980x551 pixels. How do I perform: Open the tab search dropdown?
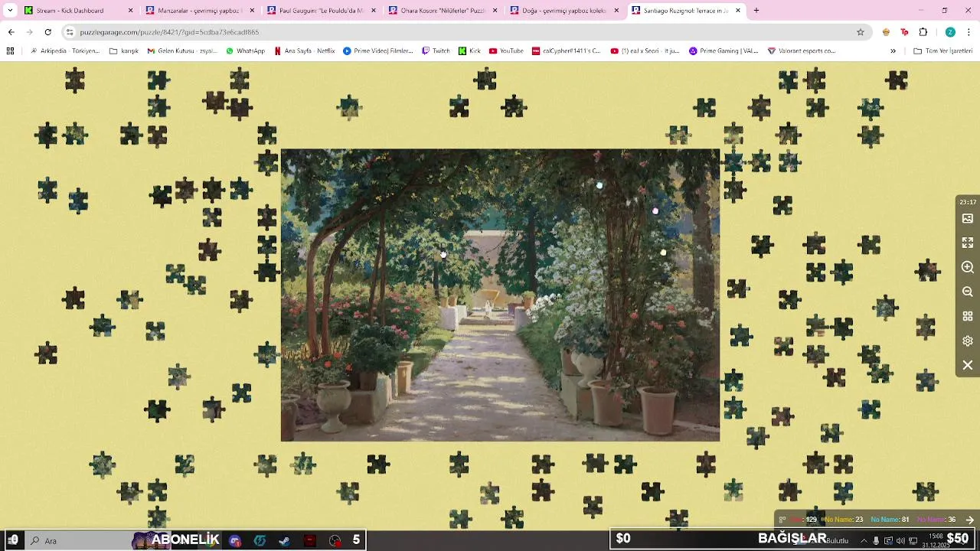pyautogui.click(x=10, y=11)
